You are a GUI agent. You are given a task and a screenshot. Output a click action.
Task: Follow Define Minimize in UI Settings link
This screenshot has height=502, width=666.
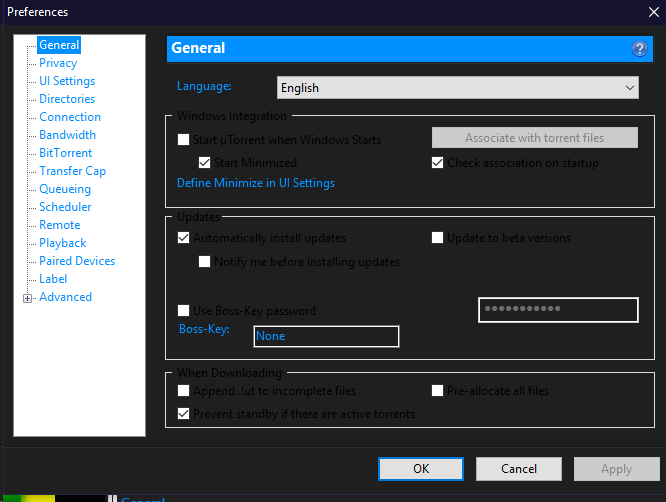tap(256, 183)
